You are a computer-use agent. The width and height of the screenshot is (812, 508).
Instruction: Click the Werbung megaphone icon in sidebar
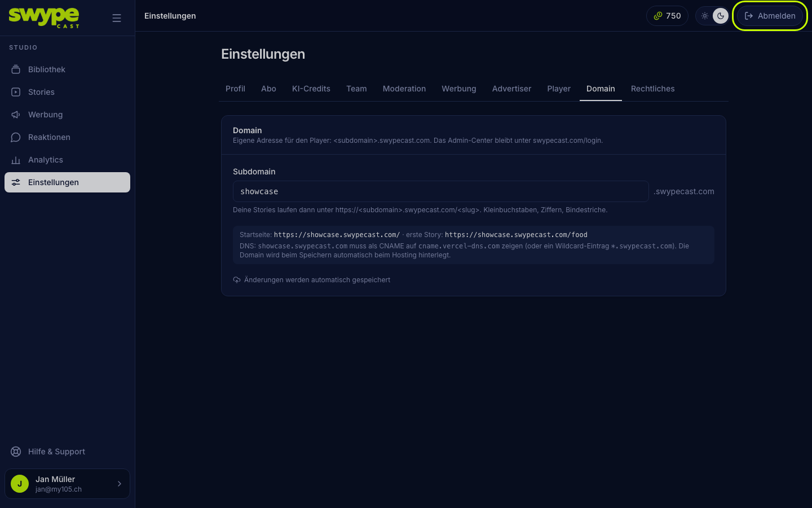pos(16,115)
